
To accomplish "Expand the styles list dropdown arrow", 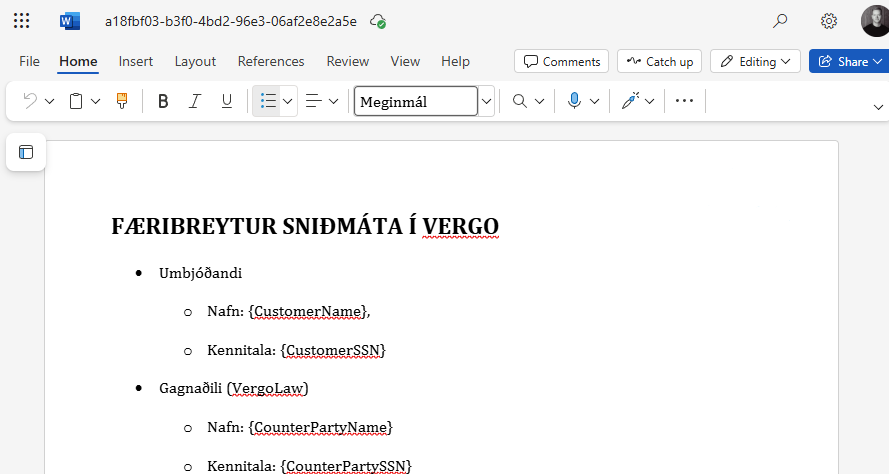I will [486, 101].
